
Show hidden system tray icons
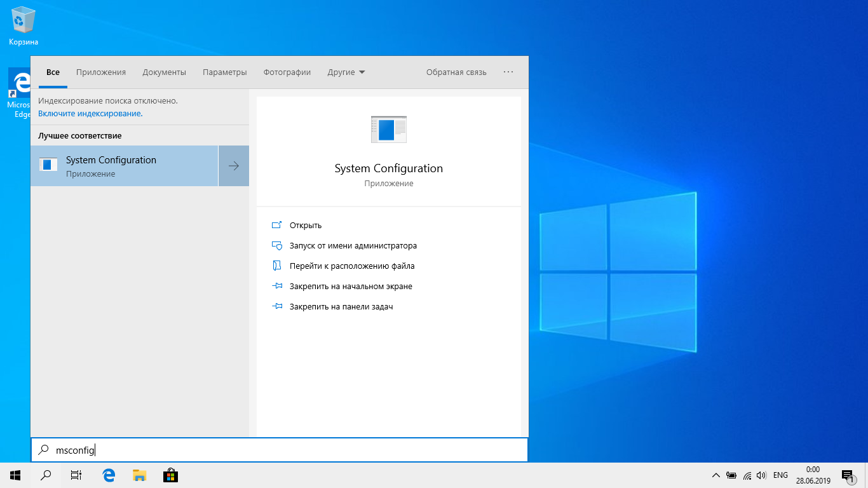[x=715, y=475]
